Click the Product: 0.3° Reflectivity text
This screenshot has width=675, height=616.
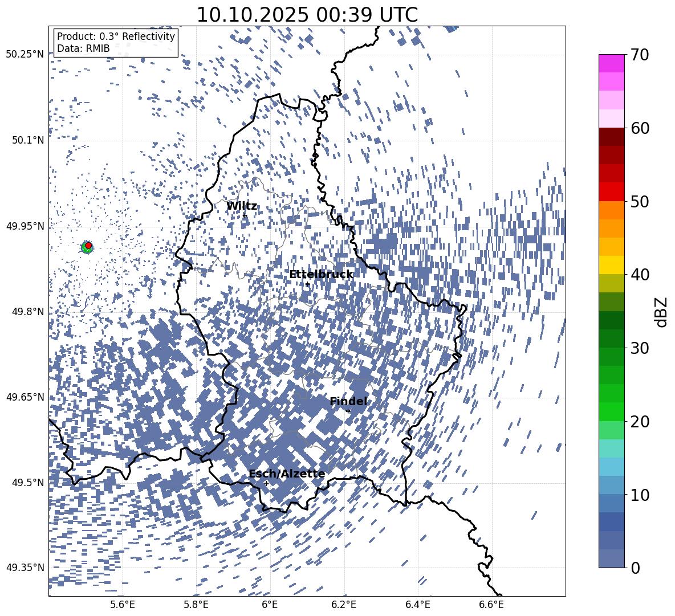116,36
